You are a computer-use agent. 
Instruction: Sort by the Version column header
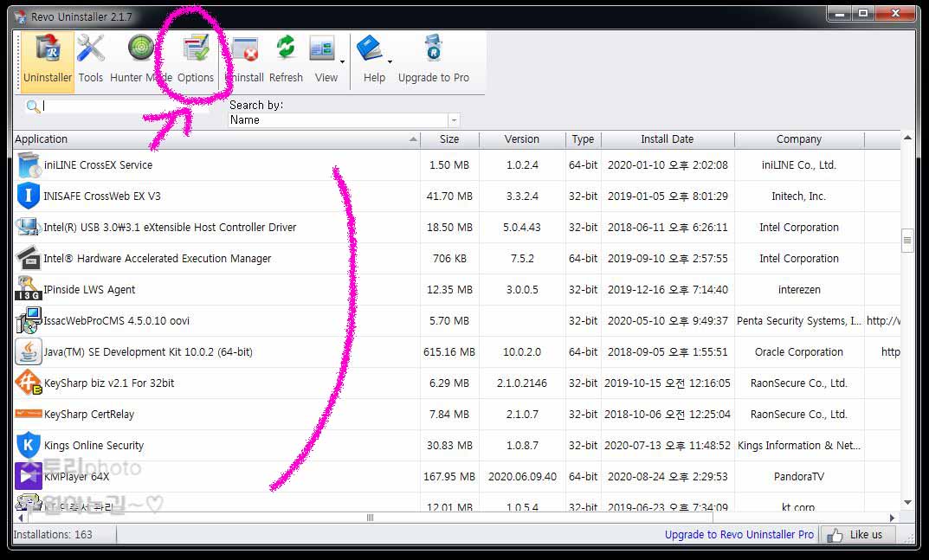[522, 139]
